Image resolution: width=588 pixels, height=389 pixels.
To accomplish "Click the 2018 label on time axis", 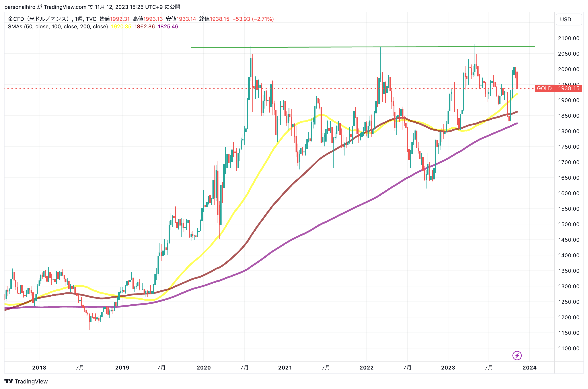I will (x=39, y=368).
